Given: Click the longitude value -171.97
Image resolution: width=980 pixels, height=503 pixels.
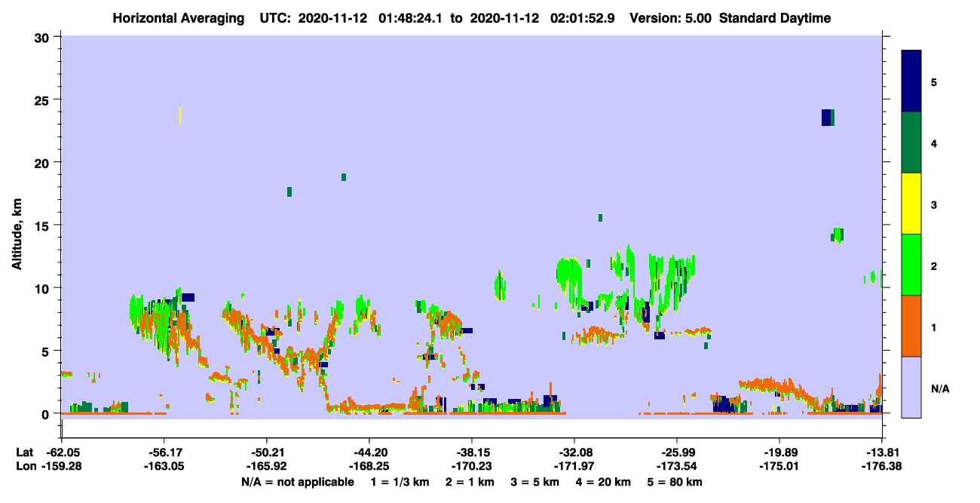Looking at the screenshot, I should [x=574, y=466].
